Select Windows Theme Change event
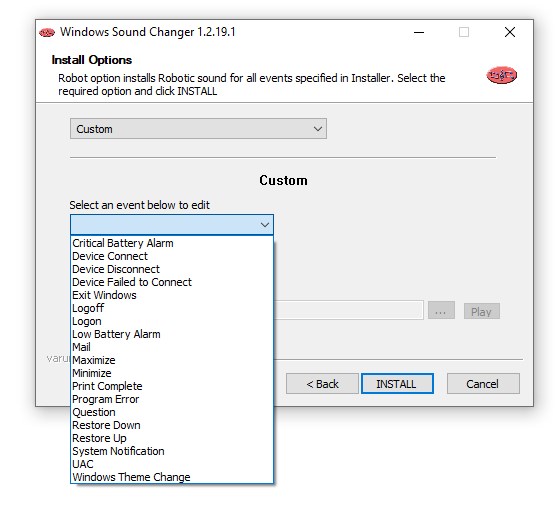 [172, 477]
